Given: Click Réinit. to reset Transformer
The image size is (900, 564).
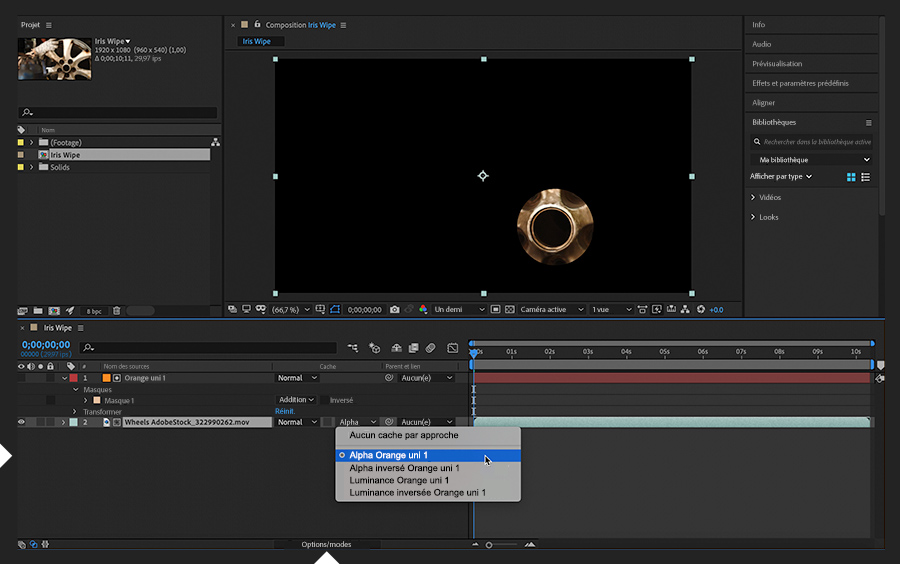Looking at the screenshot, I should pos(286,411).
